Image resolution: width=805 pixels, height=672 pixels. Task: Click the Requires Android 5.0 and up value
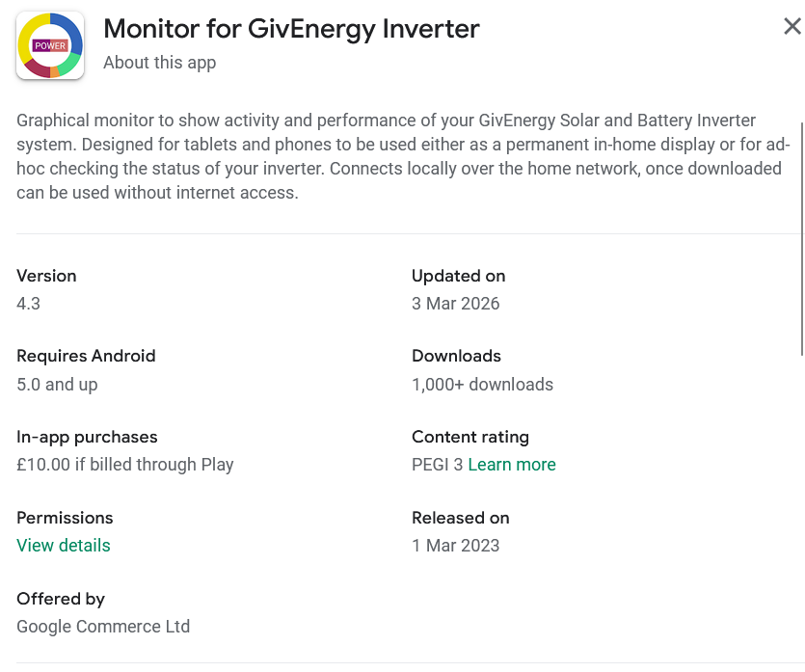pos(57,385)
